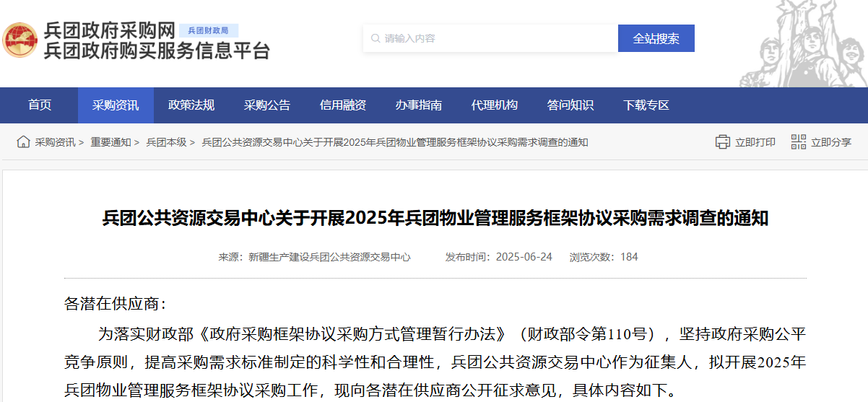868x402 pixels.
Task: Open the 采购资讯 nav tab
Action: (x=116, y=105)
